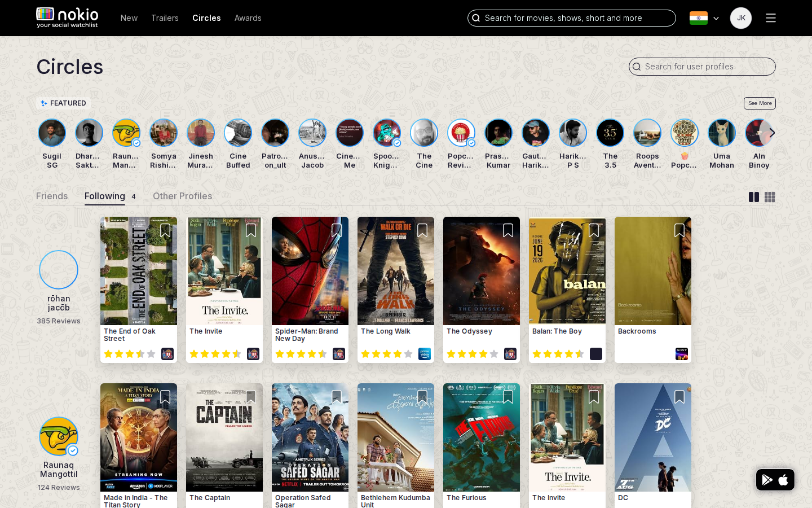812x508 pixels.
Task: Open the app store download badge
Action: 775,480
